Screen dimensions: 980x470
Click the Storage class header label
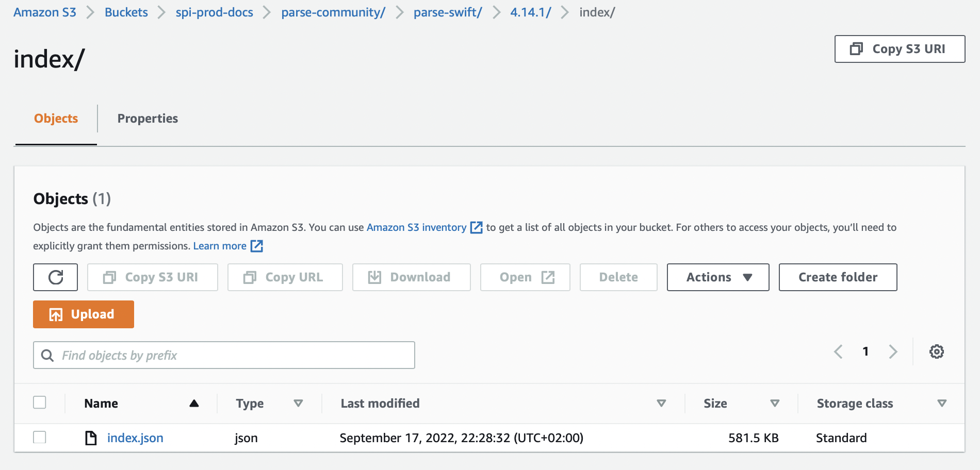click(x=855, y=404)
